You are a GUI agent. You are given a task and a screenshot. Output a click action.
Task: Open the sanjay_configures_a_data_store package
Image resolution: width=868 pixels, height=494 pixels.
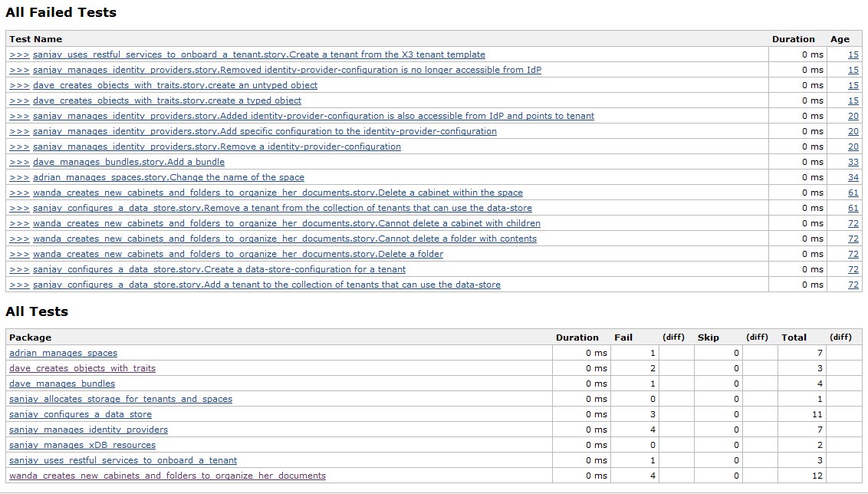pyautogui.click(x=80, y=414)
